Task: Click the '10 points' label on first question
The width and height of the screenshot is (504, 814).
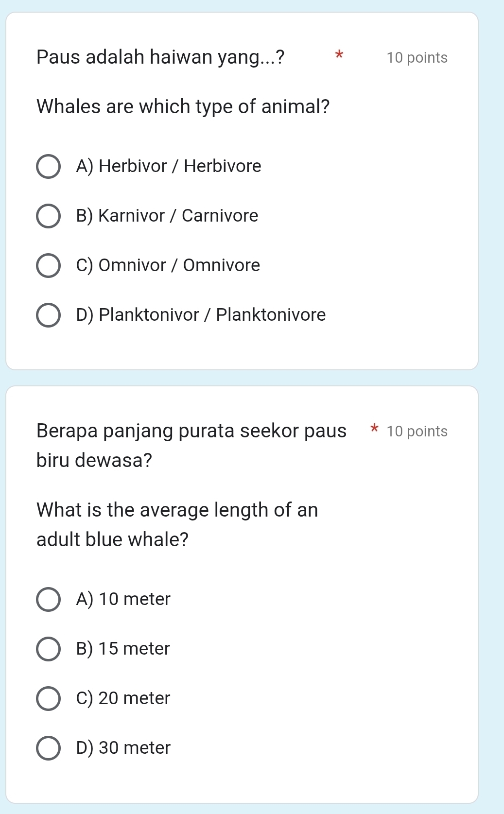Action: (417, 58)
